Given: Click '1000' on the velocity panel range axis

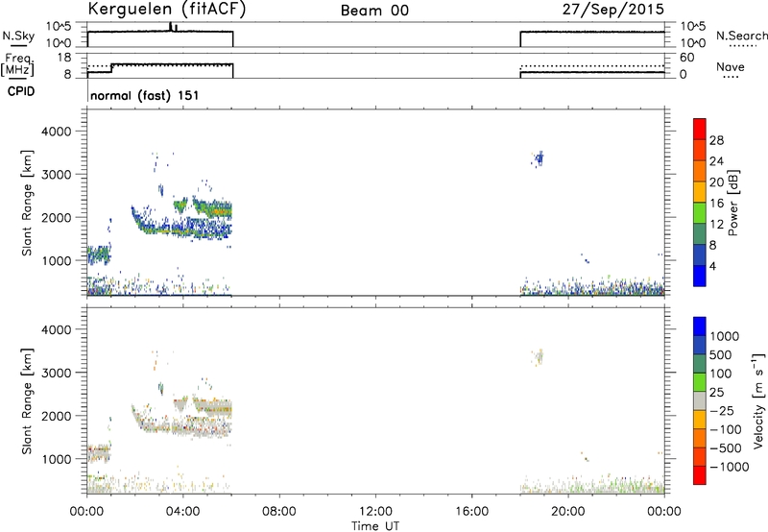Looking at the screenshot, I should tap(56, 459).
